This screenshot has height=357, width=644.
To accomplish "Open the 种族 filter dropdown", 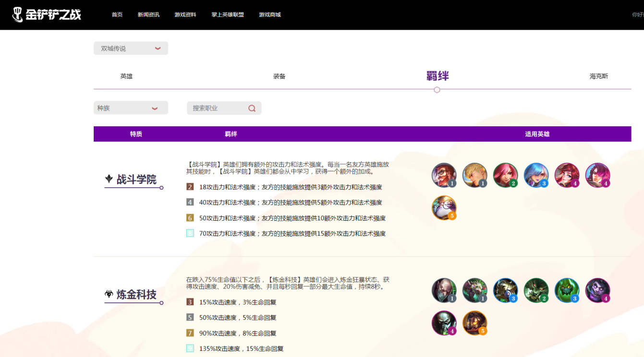I will pyautogui.click(x=131, y=108).
